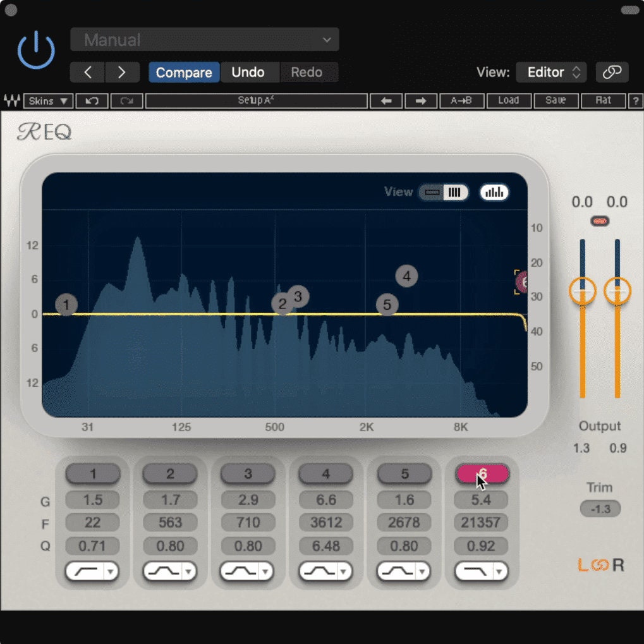Click band 4 Q value 6.48
This screenshot has height=644, width=644.
pyautogui.click(x=325, y=546)
